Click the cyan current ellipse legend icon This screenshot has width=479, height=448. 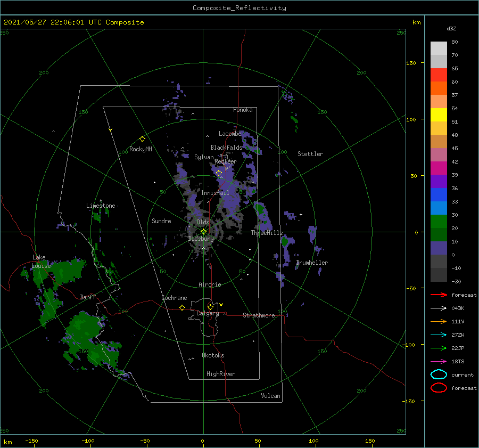click(x=439, y=374)
